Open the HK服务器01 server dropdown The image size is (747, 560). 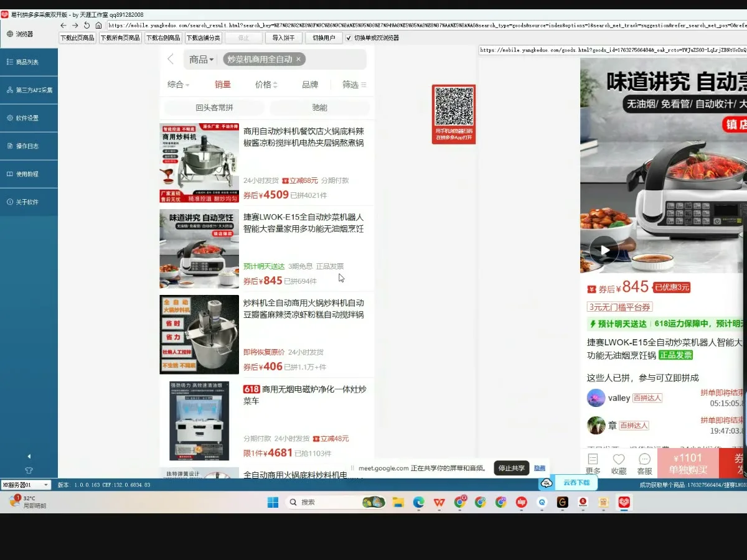point(26,485)
